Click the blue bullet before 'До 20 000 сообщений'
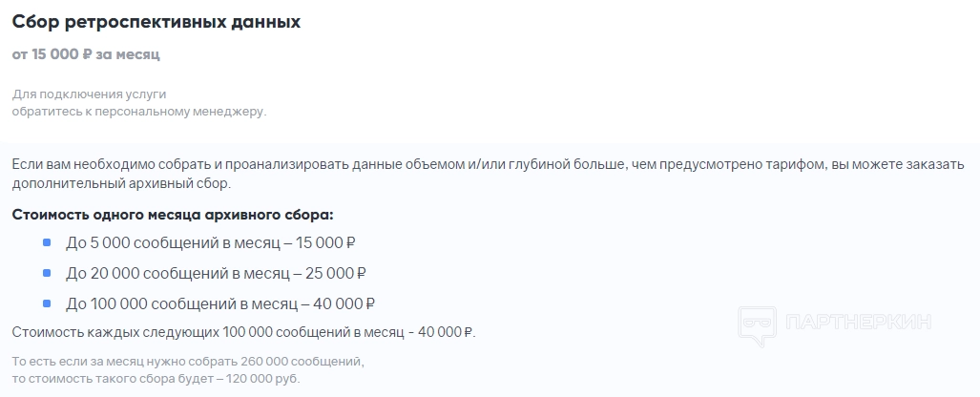 (x=47, y=273)
